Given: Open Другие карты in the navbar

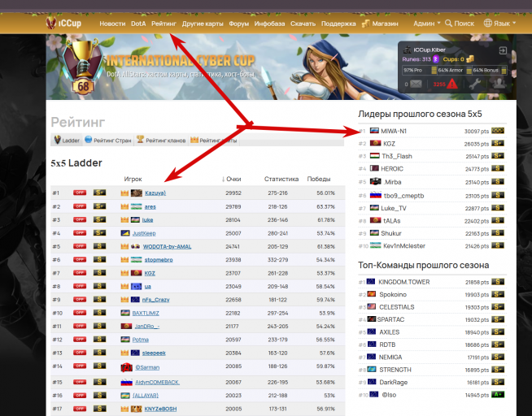Looking at the screenshot, I should pyautogui.click(x=203, y=24).
